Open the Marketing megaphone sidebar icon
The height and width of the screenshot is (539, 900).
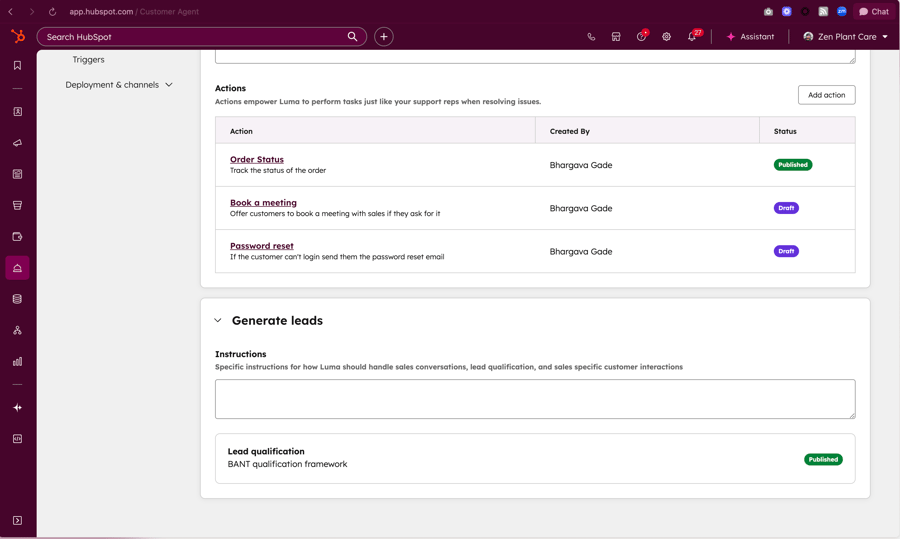[17, 143]
